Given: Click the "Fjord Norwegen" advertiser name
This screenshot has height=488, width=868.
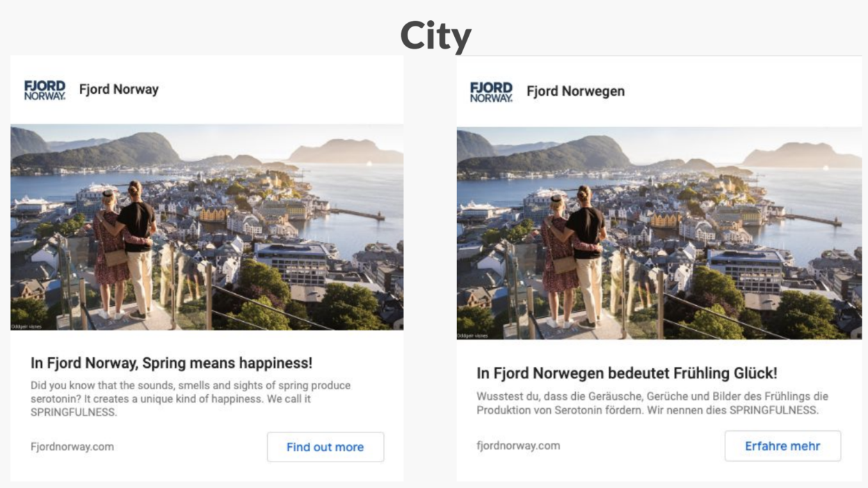Looking at the screenshot, I should pyautogui.click(x=575, y=91).
